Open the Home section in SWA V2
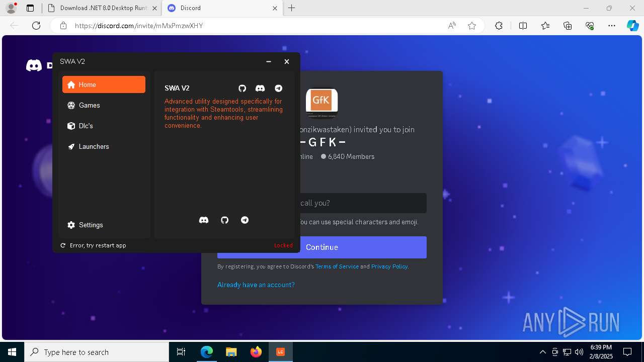 tap(104, 84)
